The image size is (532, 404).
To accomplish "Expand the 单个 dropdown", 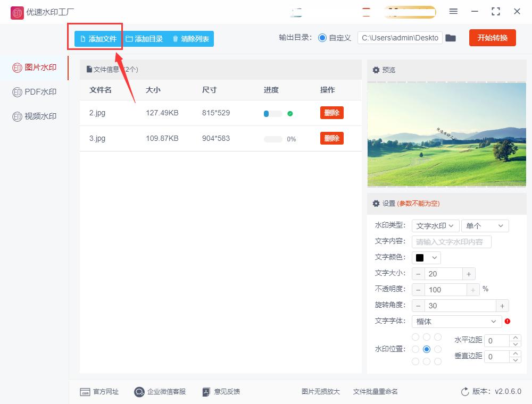I will coord(485,225).
